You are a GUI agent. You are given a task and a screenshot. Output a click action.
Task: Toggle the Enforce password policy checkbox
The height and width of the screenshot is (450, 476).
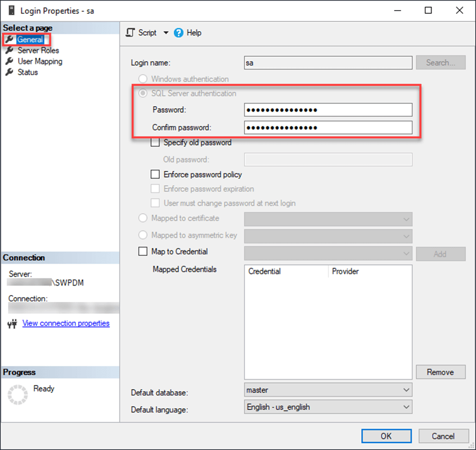(x=155, y=174)
